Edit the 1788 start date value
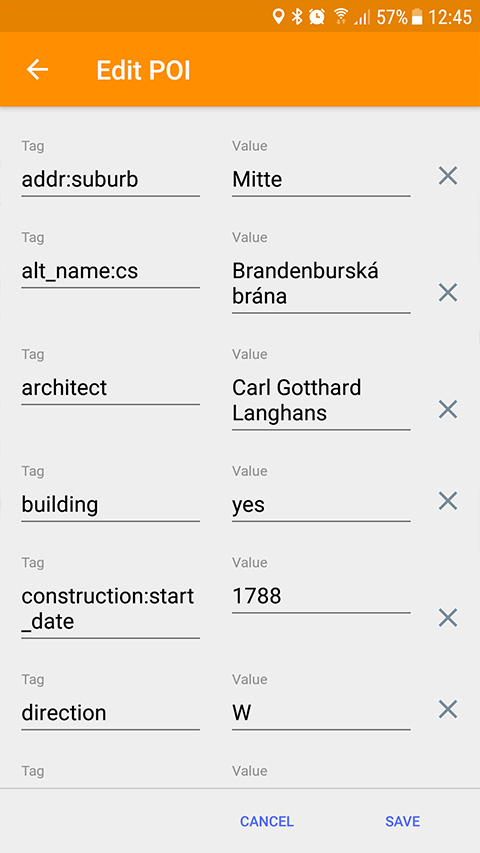 (321, 597)
